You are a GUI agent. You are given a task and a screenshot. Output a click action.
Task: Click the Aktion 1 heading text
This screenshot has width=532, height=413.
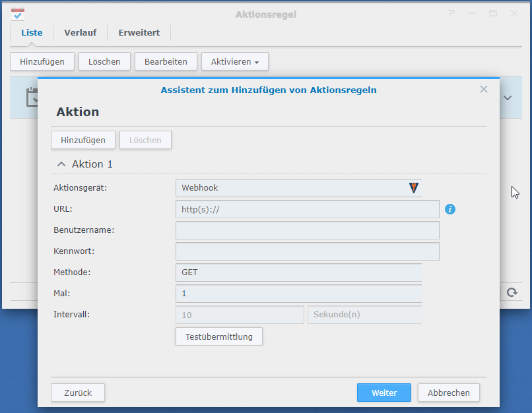(x=92, y=164)
